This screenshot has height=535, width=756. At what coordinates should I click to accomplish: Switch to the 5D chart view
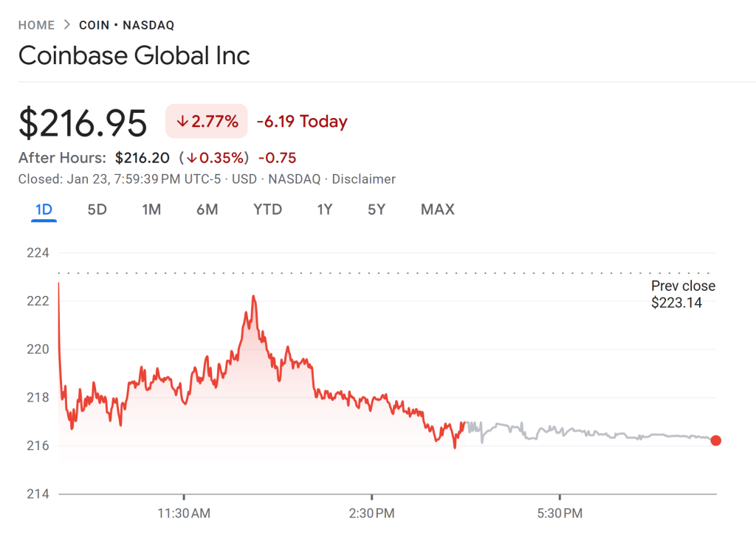tap(96, 210)
